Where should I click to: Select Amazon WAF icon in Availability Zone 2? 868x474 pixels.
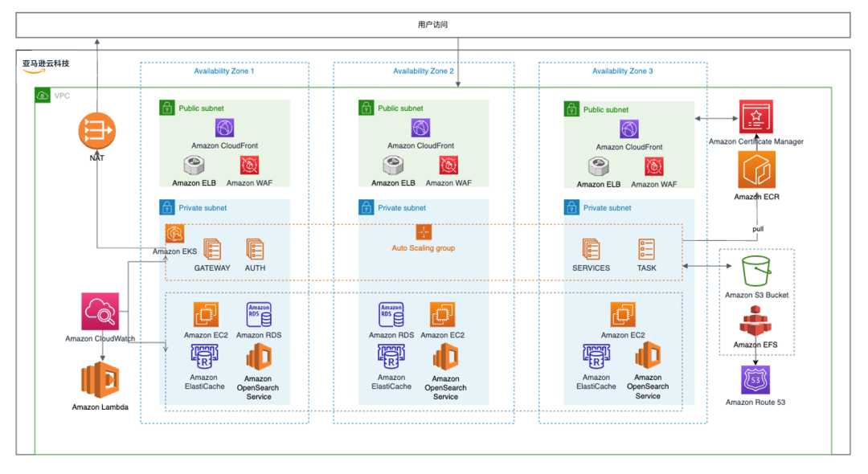(449, 165)
